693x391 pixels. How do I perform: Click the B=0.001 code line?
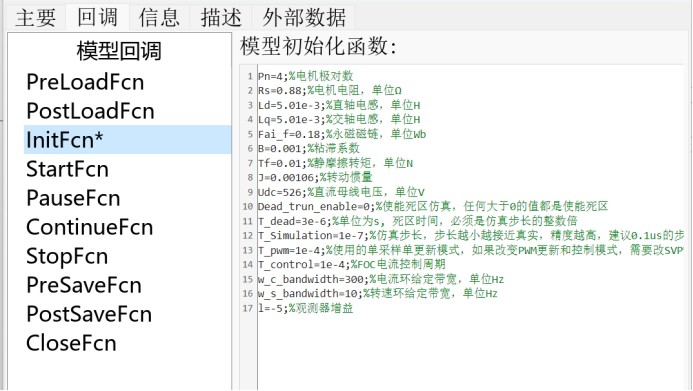coord(308,148)
